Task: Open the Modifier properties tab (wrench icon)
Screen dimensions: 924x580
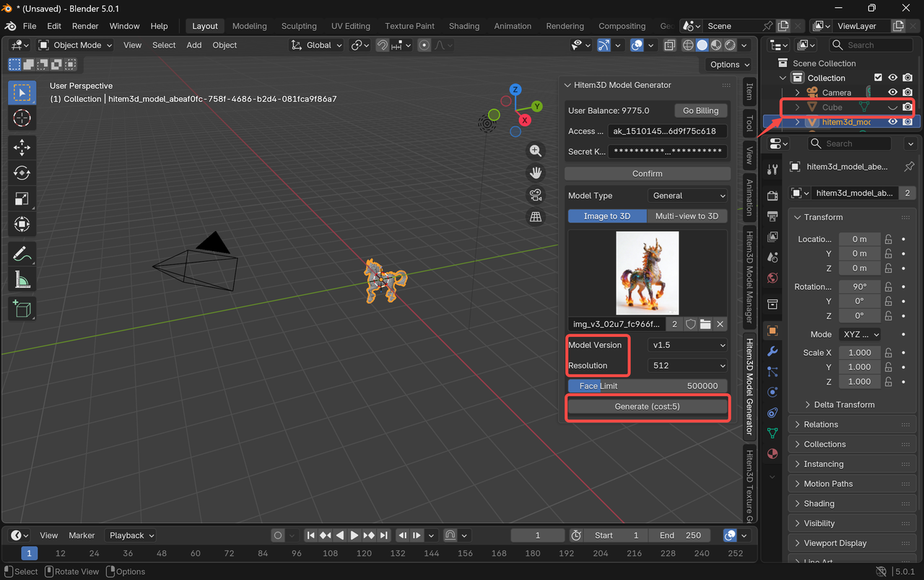Action: point(772,351)
